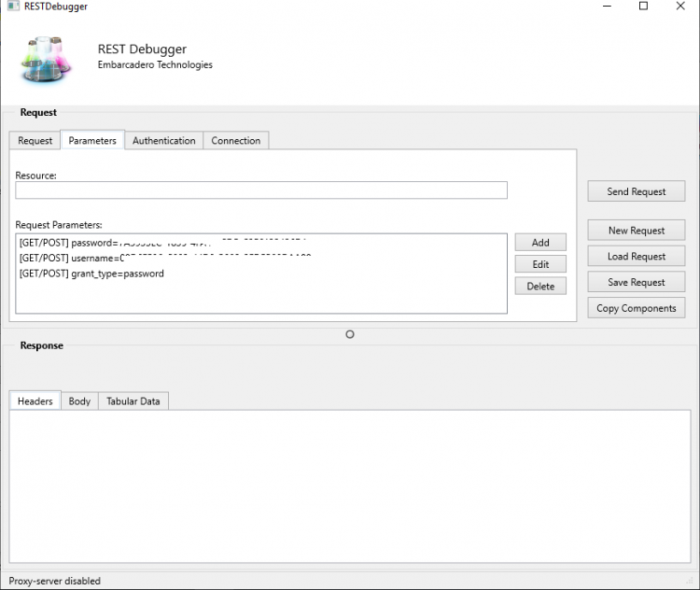The width and height of the screenshot is (700, 590).
Task: Open the Authentication tab
Action: coord(164,141)
